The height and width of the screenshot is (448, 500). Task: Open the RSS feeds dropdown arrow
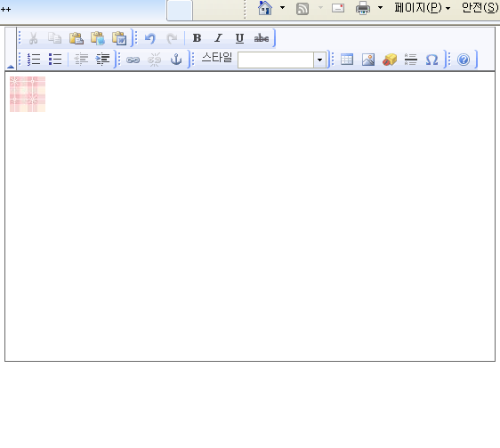(320, 7)
